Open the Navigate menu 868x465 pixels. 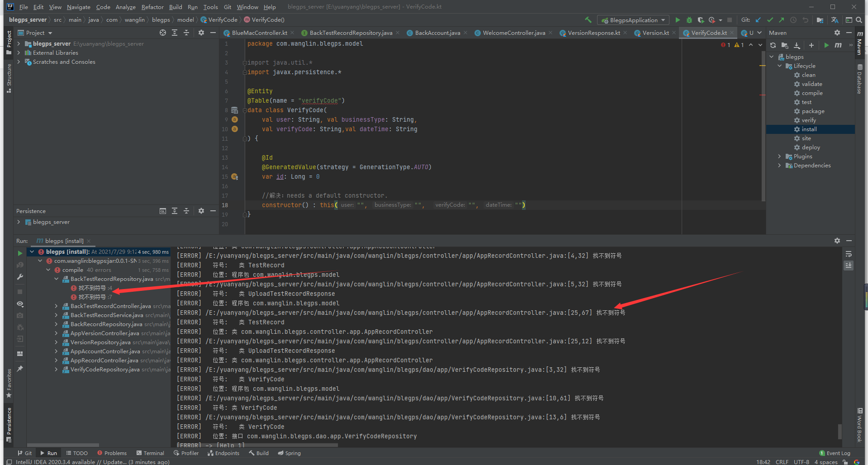point(78,7)
